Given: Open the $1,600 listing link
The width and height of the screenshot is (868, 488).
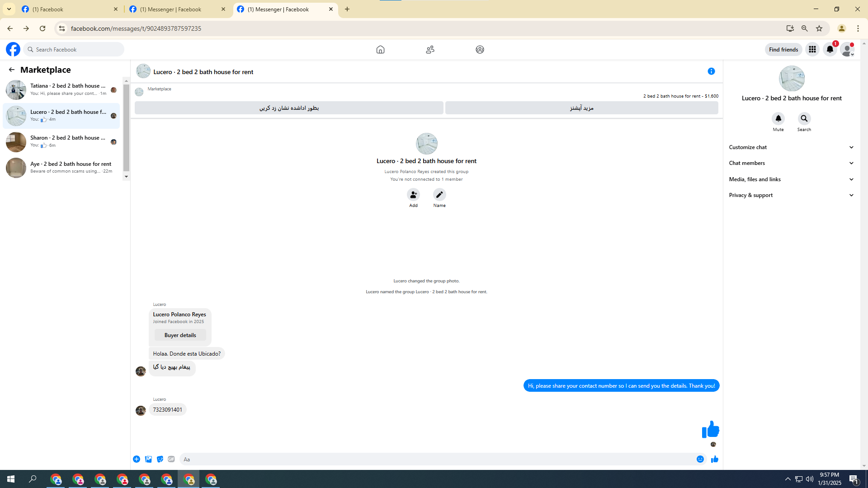Looking at the screenshot, I should [x=681, y=96].
